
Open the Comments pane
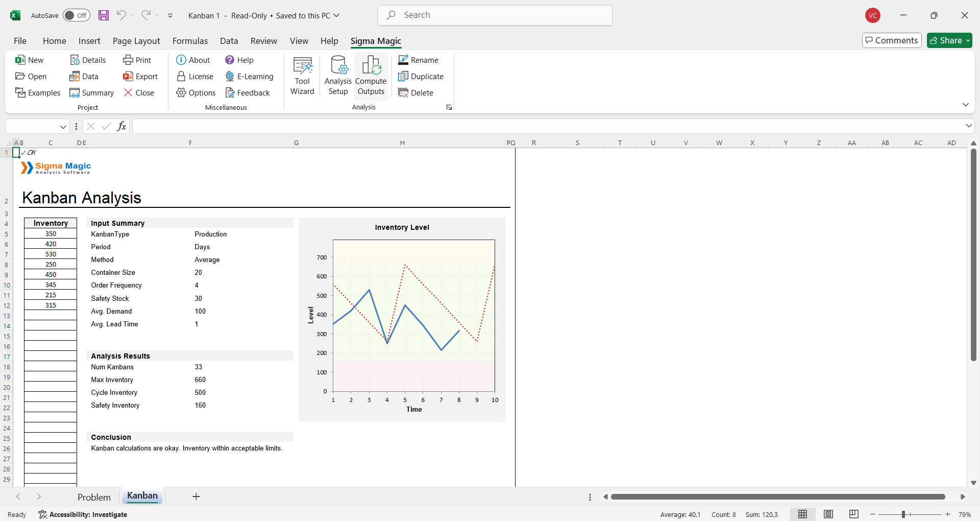coord(892,40)
